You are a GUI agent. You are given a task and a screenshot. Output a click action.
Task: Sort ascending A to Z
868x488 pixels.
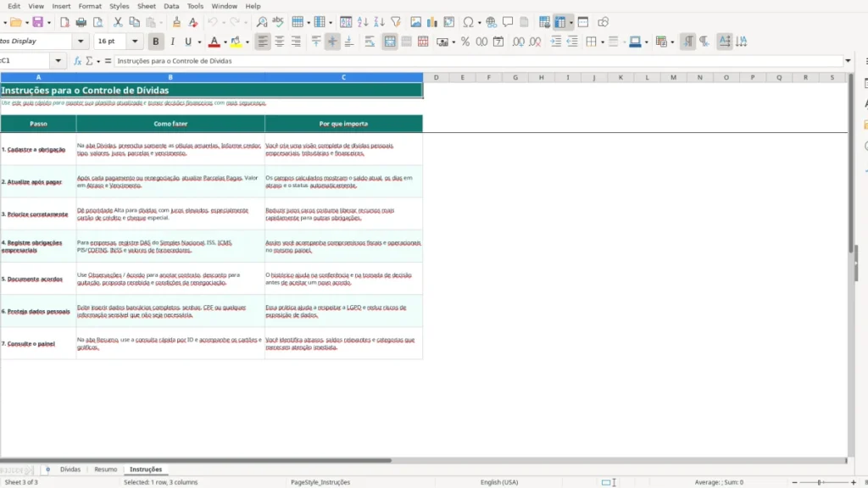pos(363,22)
